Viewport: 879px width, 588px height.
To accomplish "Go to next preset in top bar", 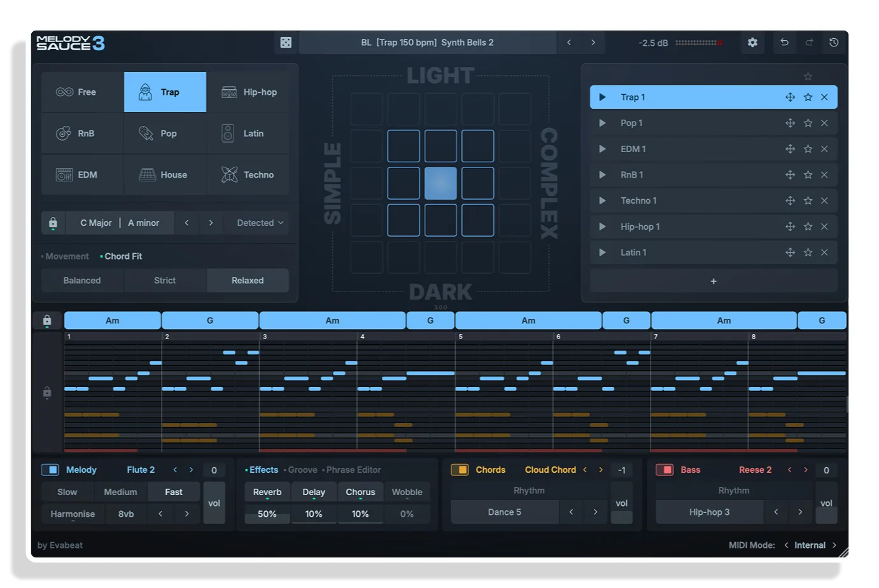I will click(x=593, y=43).
